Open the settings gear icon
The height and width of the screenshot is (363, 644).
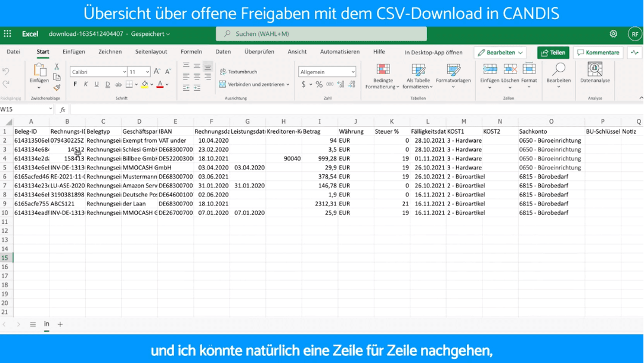point(613,33)
